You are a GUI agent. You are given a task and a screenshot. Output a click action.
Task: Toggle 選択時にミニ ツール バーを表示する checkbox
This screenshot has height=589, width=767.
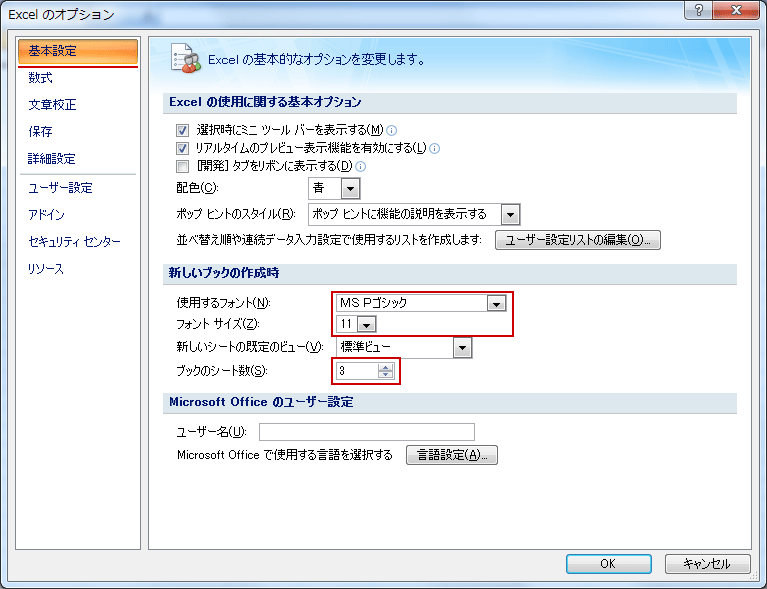(182, 131)
